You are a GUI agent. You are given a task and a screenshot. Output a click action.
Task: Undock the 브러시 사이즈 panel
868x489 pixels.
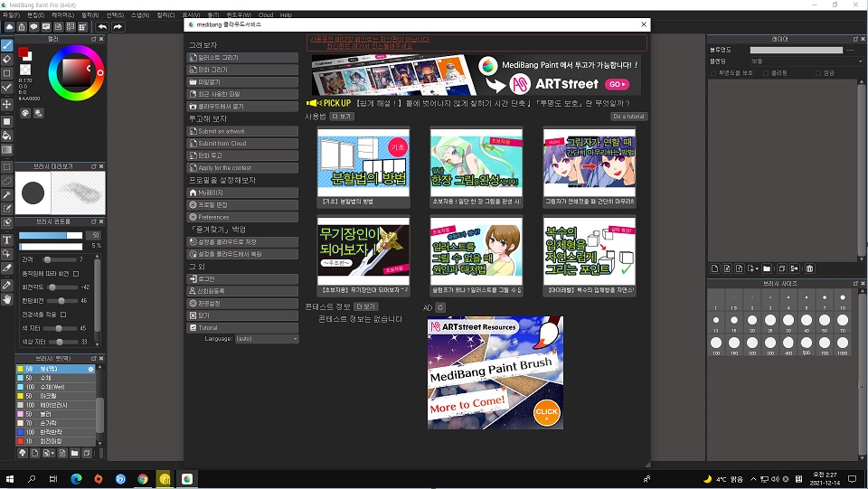(x=854, y=283)
